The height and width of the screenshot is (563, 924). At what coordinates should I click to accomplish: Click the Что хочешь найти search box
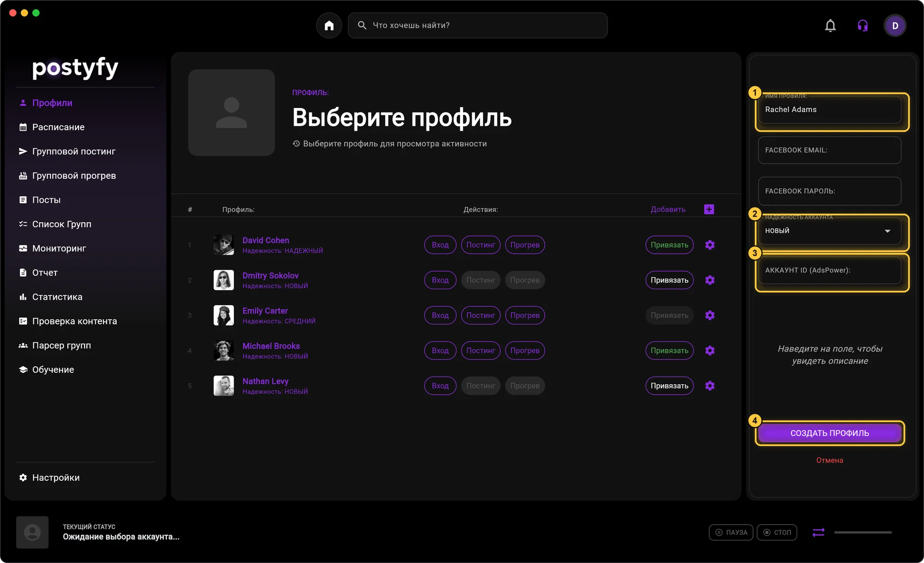click(478, 25)
